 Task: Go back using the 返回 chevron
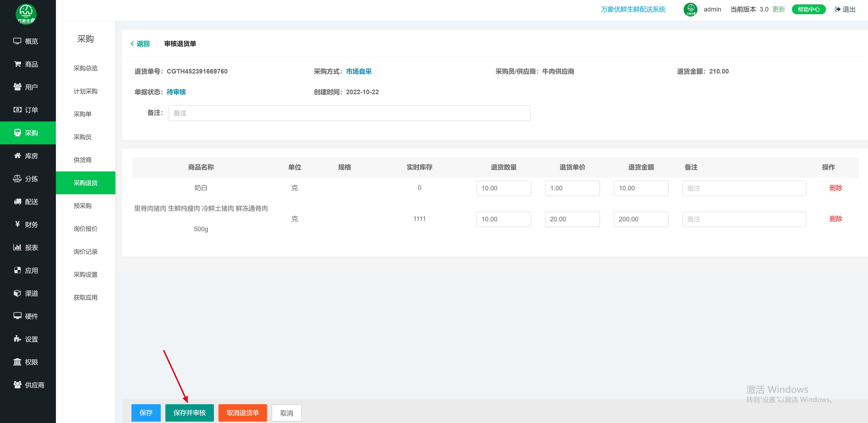pyautogui.click(x=132, y=44)
